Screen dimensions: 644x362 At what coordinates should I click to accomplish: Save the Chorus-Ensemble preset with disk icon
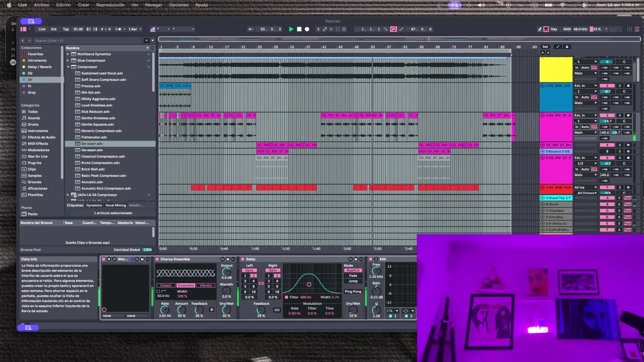[x=228, y=259]
